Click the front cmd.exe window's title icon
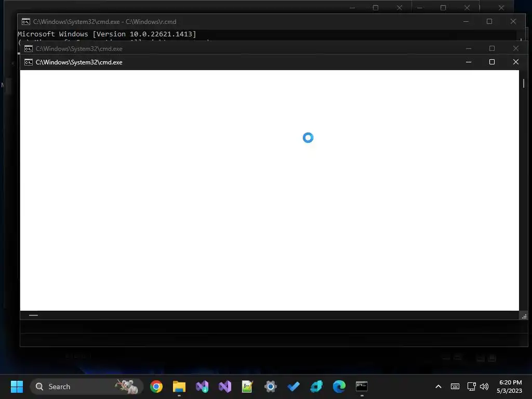Image resolution: width=532 pixels, height=399 pixels. 29,62
